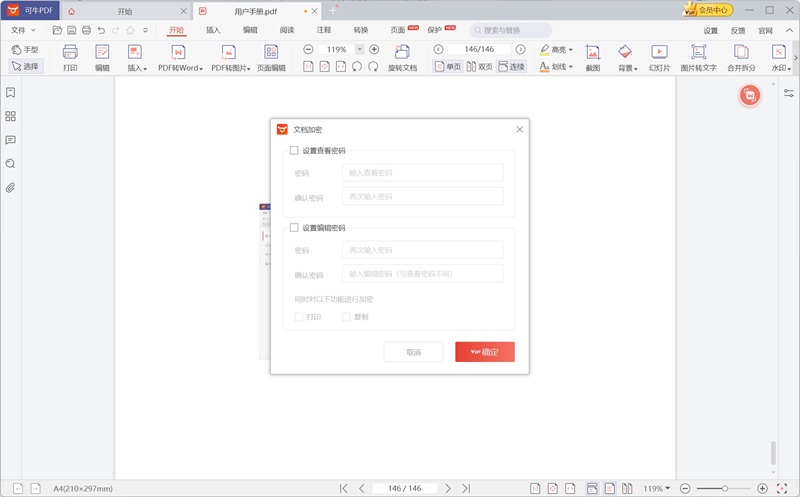Open zoom percentage dropdown in status bar
Screen dimensions: 800x497
pos(656,488)
